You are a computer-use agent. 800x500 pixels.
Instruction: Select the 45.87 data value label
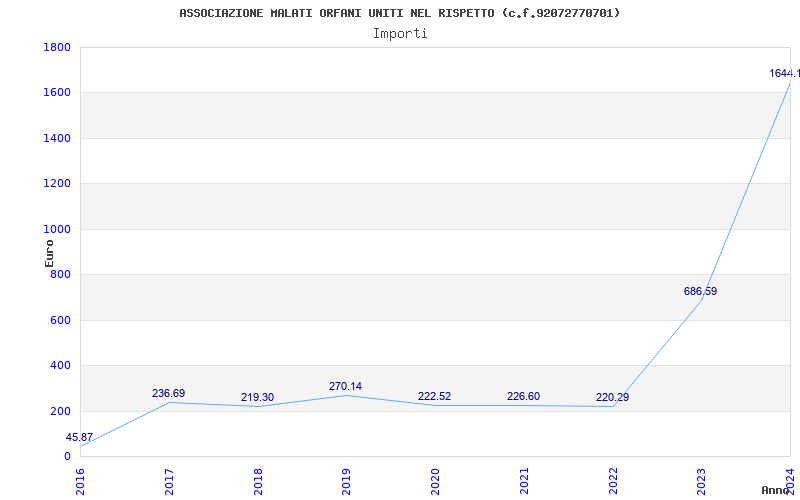(79, 438)
